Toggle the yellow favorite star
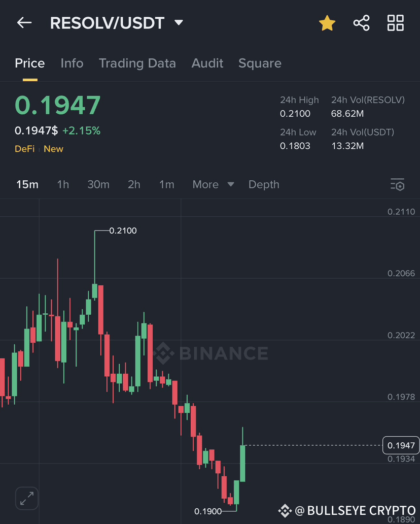The image size is (420, 524). (327, 23)
